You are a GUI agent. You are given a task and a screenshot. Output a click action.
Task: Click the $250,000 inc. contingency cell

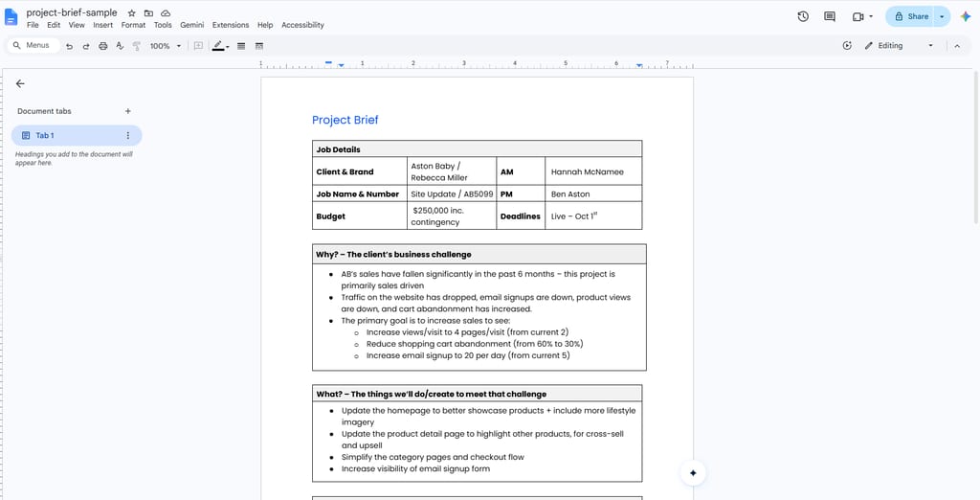click(x=452, y=216)
